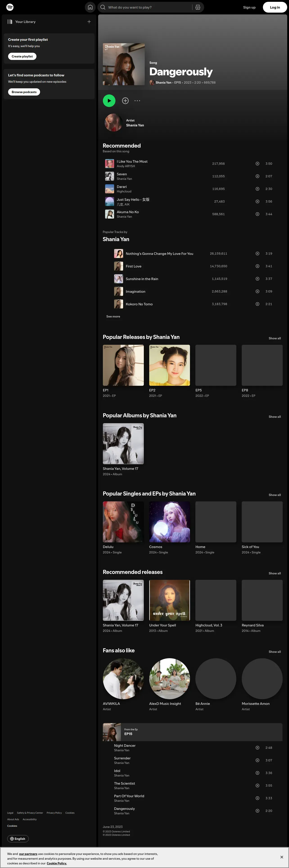Screen dimensions: 289x868
Task: Open the Dangerously cover art
Action: tap(124, 64)
